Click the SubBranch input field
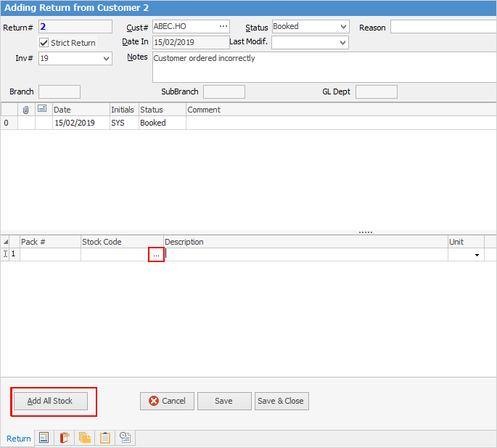The image size is (497, 448). pyautogui.click(x=224, y=91)
